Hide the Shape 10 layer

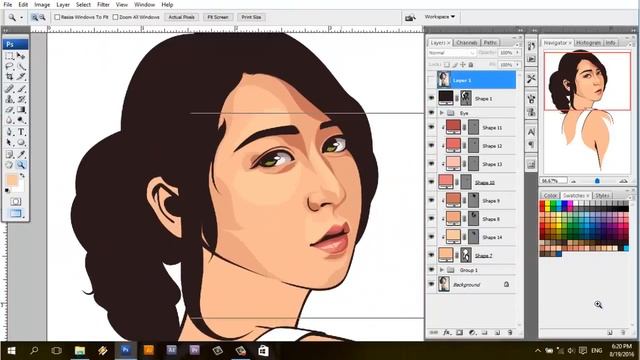tap(431, 182)
